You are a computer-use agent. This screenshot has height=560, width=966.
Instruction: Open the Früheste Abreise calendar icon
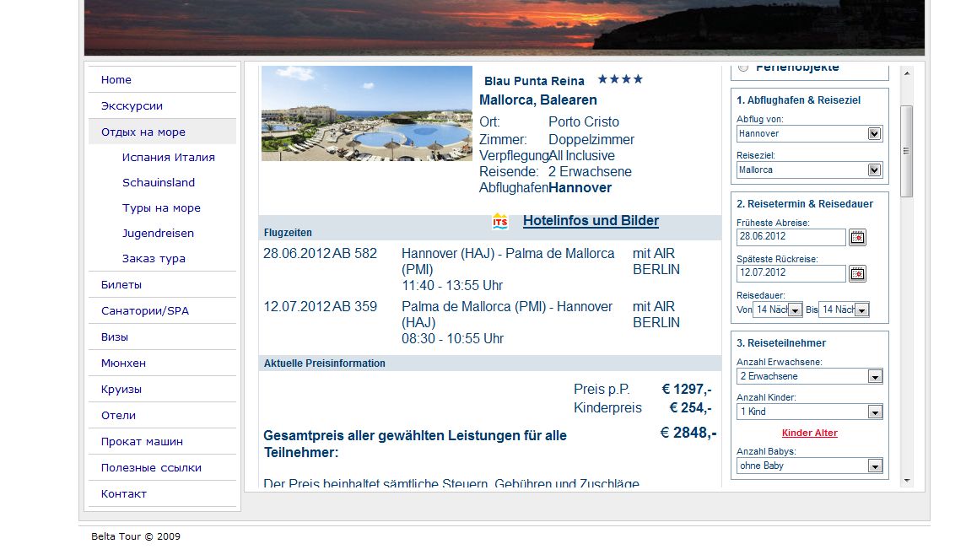(857, 237)
